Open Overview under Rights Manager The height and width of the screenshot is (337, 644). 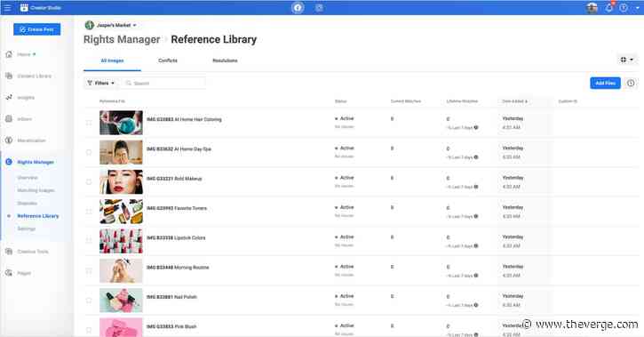coord(28,178)
